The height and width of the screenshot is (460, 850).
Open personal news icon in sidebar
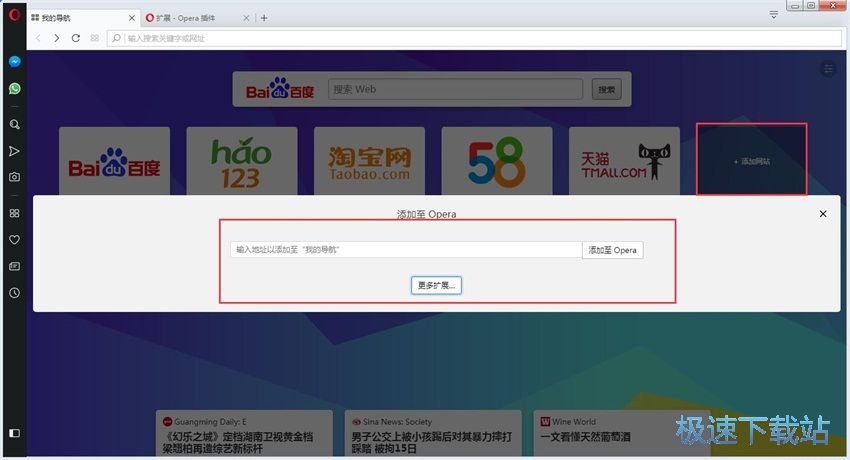coord(15,266)
